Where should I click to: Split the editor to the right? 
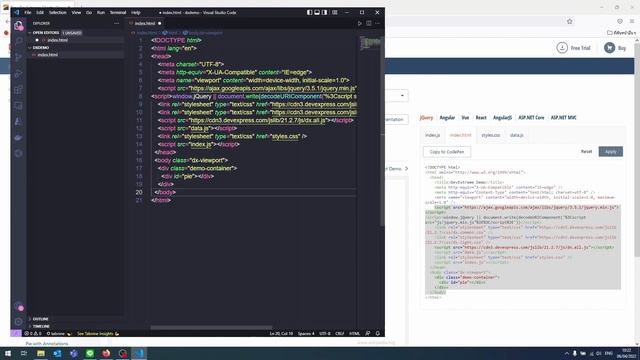[x=369, y=23]
